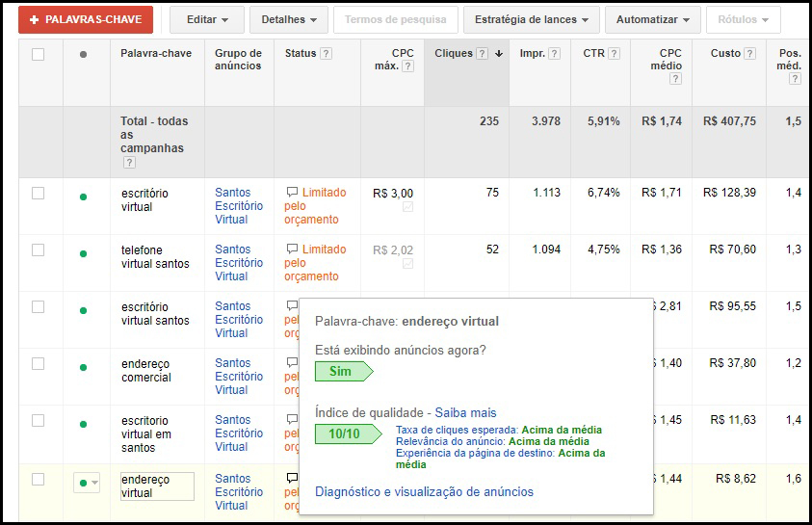
Task: Open Santos Escritório Virtual link in telefone virtual santos row
Action: 239,262
